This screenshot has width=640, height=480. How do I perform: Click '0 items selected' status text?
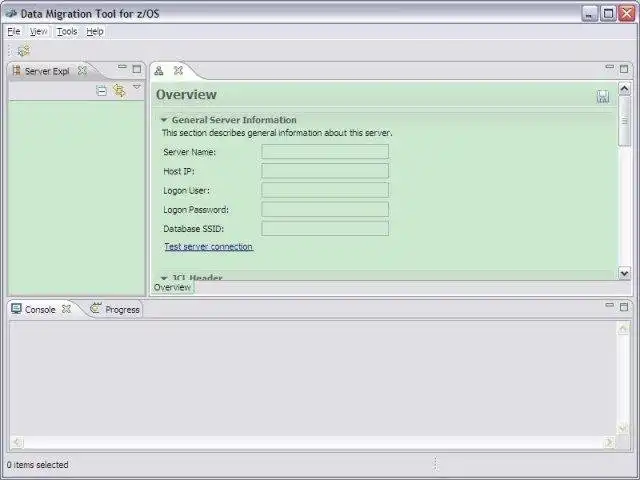38,464
